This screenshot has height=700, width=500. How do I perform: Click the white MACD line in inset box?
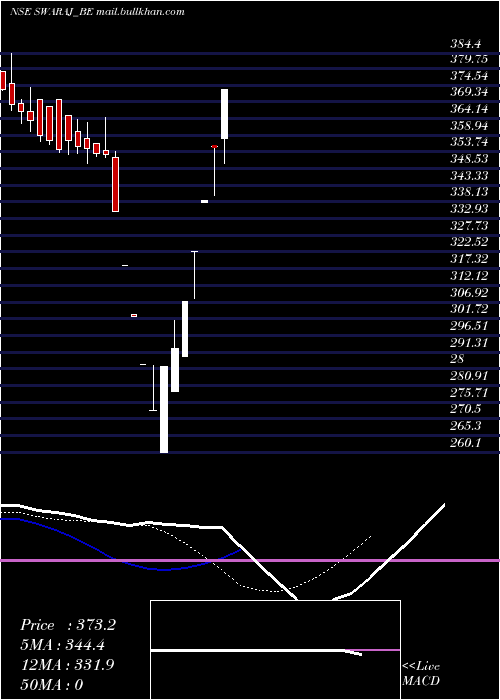(x=256, y=651)
